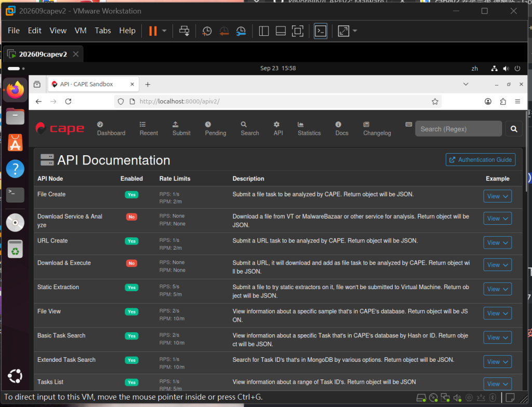Show applications via Ubuntu logo in dock
The width and height of the screenshot is (532, 407).
coord(15,376)
